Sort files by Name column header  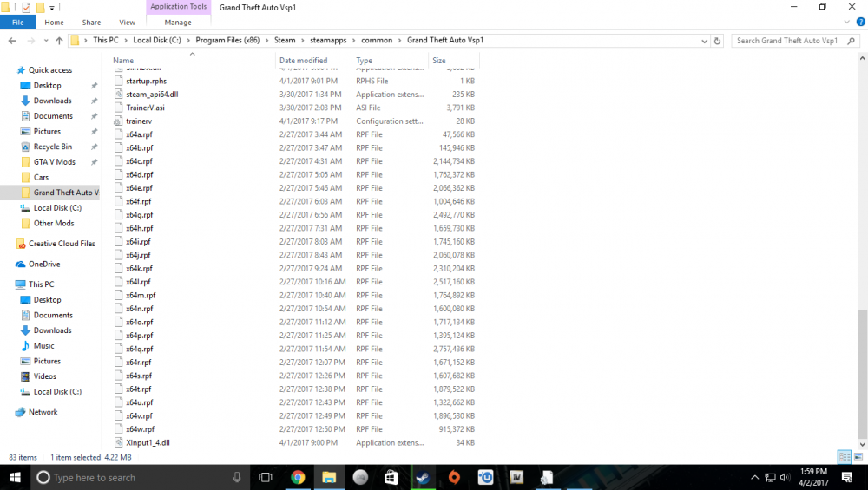[x=123, y=61]
